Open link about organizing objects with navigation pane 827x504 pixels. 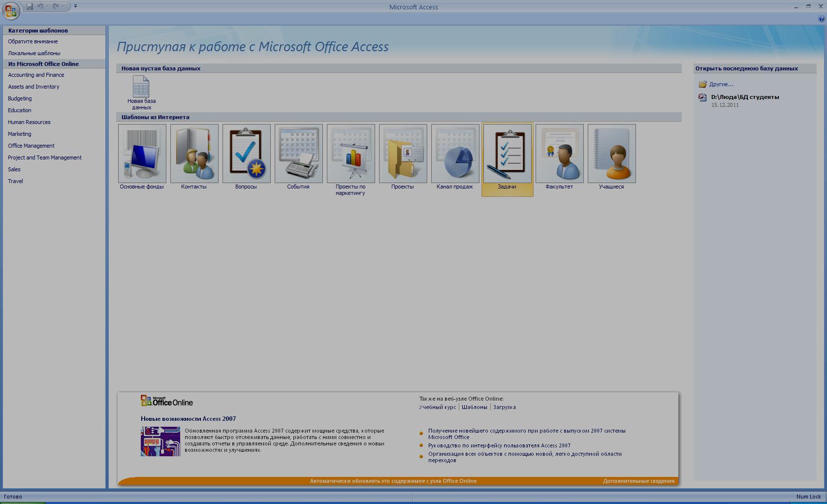pyautogui.click(x=525, y=457)
